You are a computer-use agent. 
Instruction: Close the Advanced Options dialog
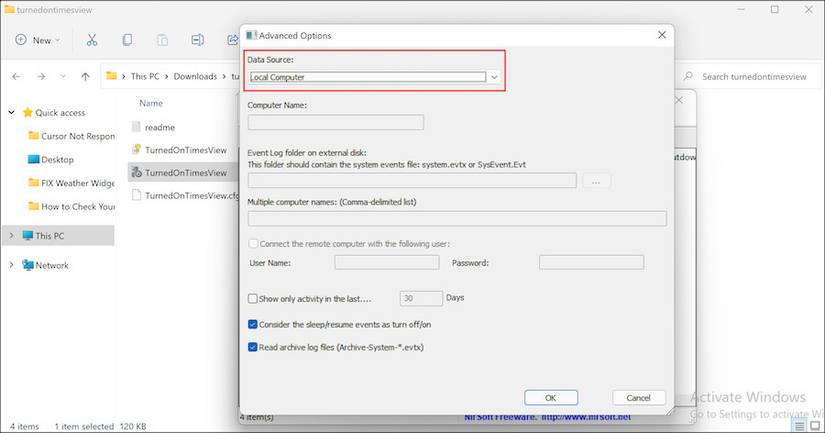coord(662,35)
